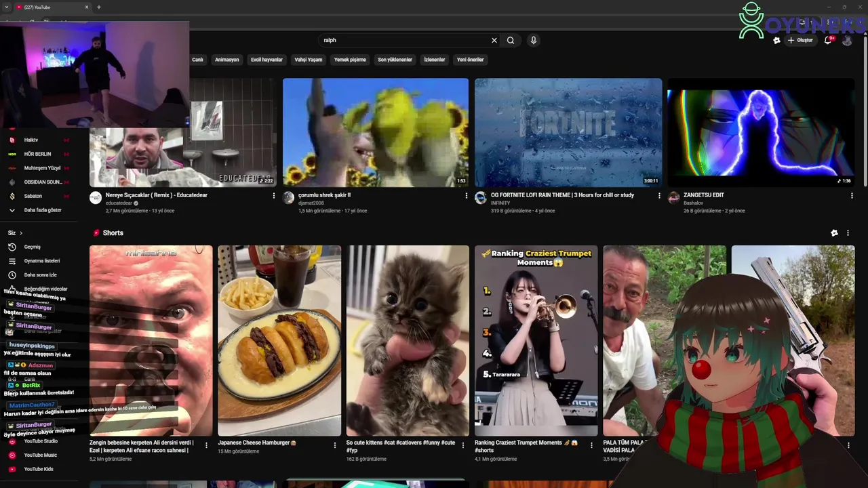Image resolution: width=868 pixels, height=488 pixels.
Task: Open the HÖR BERLIN subscription channel
Action: tap(37, 154)
